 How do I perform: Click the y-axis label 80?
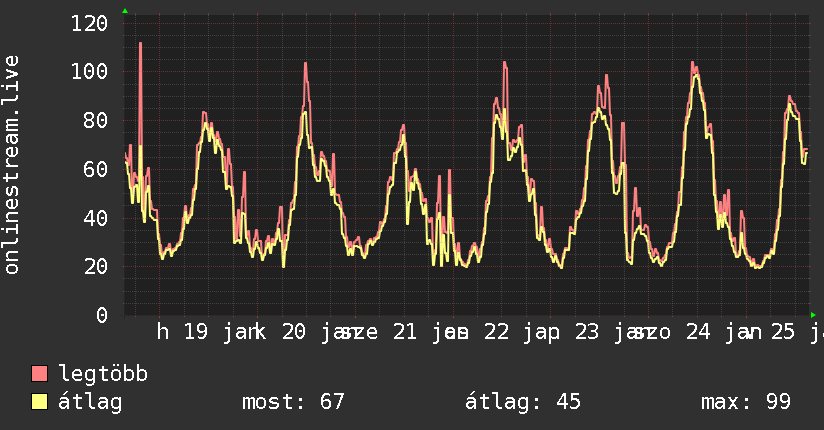coord(96,120)
